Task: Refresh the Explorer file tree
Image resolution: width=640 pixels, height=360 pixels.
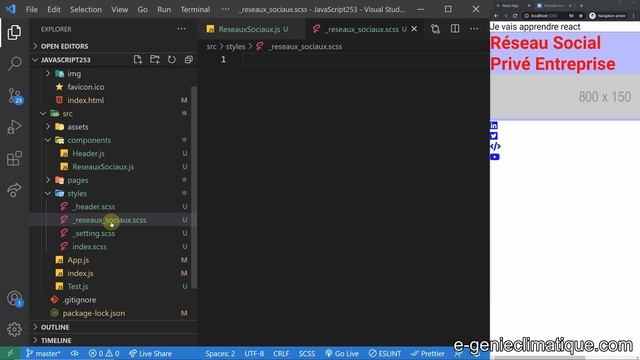Action: [x=171, y=60]
